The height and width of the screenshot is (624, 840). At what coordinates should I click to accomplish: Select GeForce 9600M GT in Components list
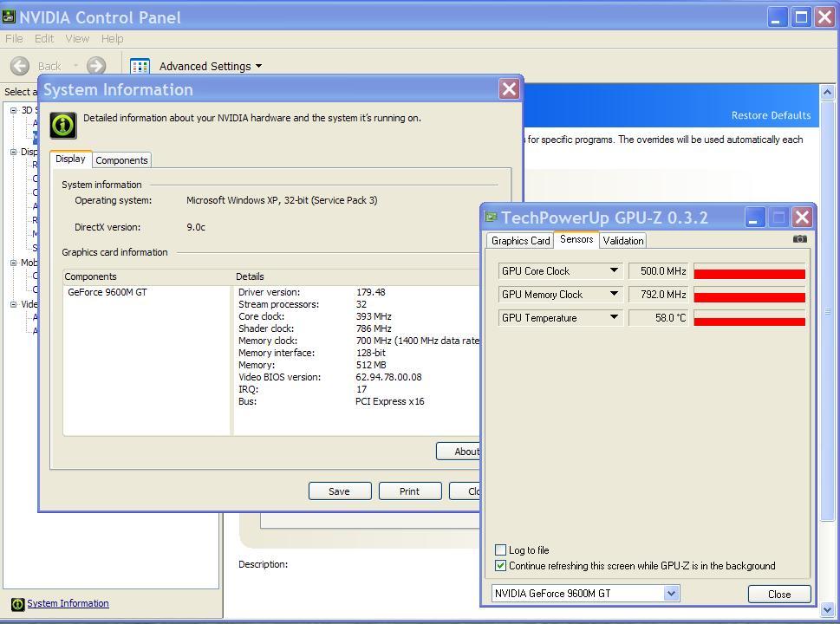tap(107, 292)
